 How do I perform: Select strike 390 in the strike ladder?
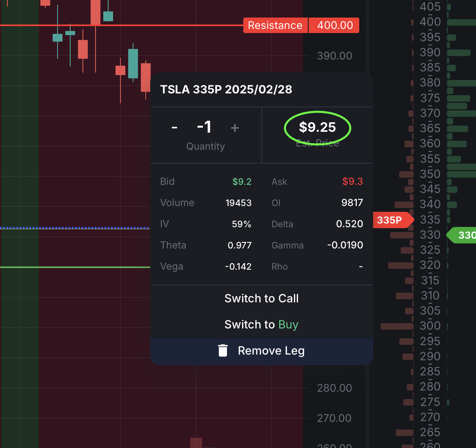point(430,52)
